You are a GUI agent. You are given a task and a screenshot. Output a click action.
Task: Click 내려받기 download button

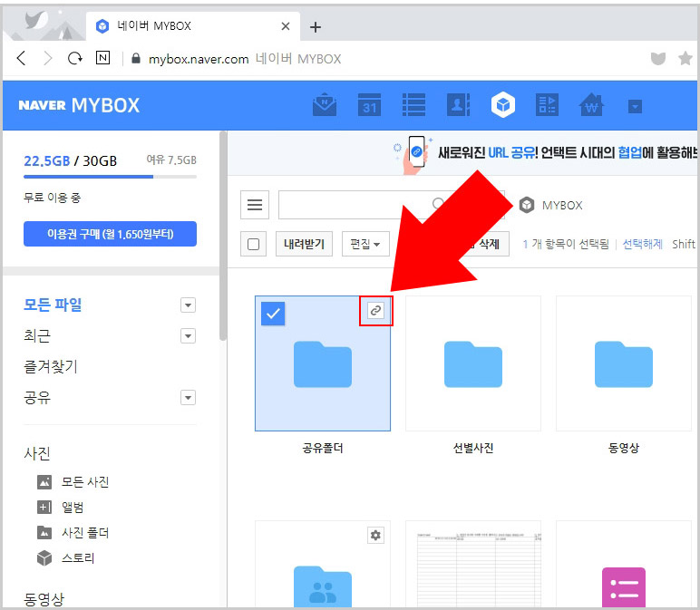(304, 244)
